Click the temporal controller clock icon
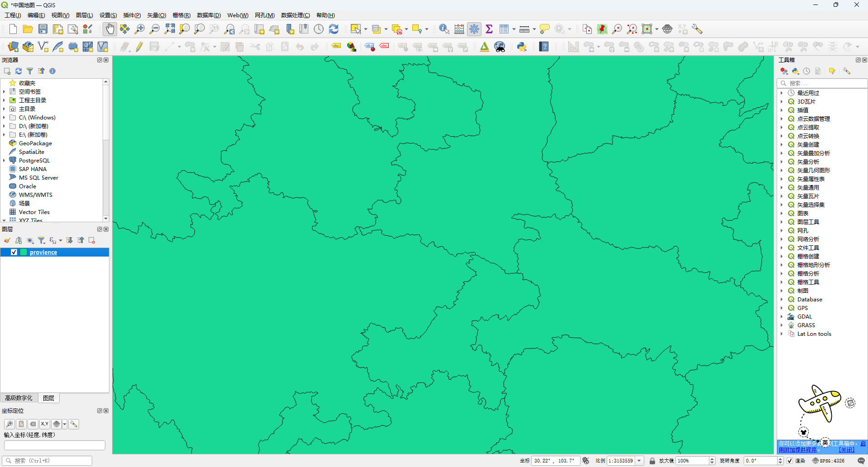 click(319, 29)
